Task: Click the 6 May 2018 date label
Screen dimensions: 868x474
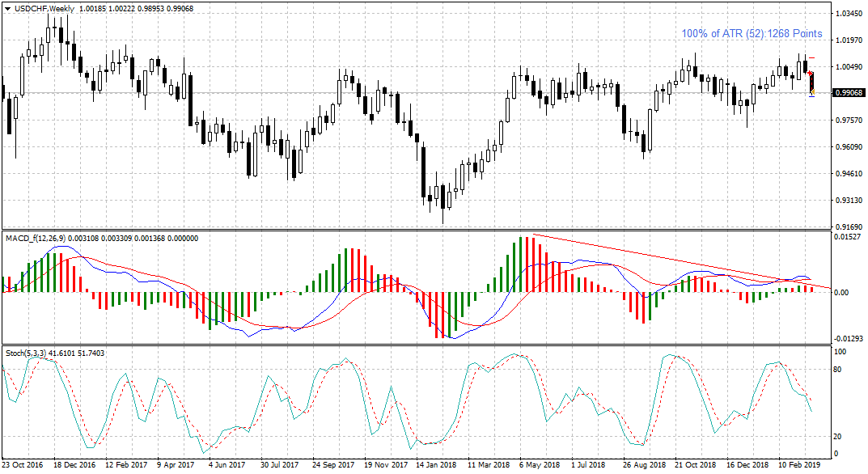Action: 540,464
